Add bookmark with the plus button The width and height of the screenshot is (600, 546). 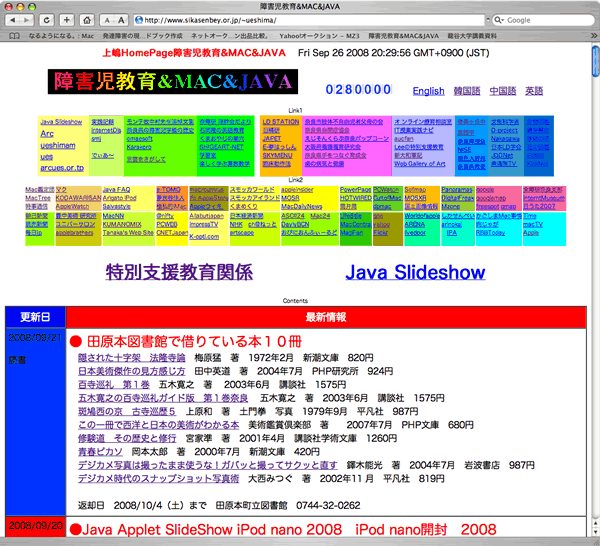(x=67, y=20)
